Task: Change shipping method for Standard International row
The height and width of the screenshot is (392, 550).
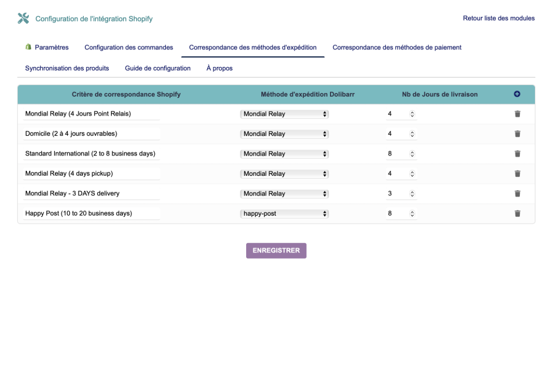Action: pos(284,153)
